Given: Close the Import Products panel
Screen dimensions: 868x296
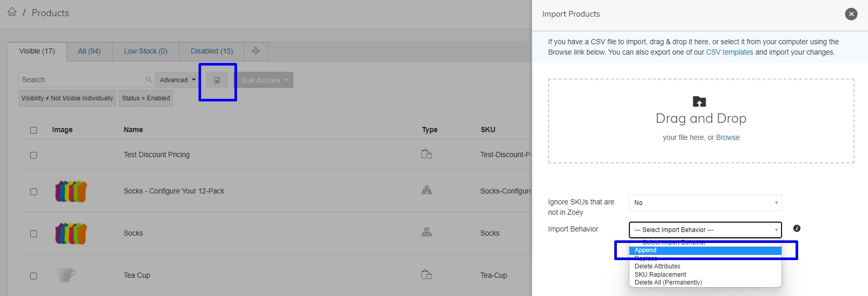Looking at the screenshot, I should (851, 14).
